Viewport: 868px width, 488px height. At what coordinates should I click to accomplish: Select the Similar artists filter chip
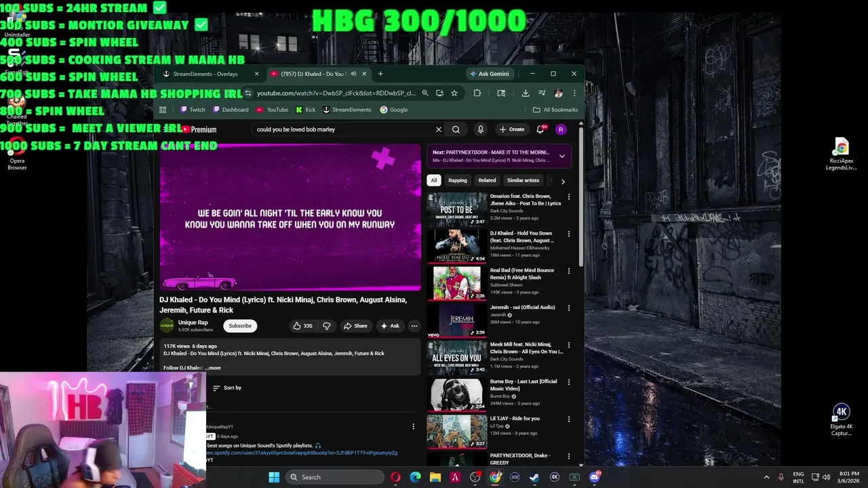(x=523, y=180)
